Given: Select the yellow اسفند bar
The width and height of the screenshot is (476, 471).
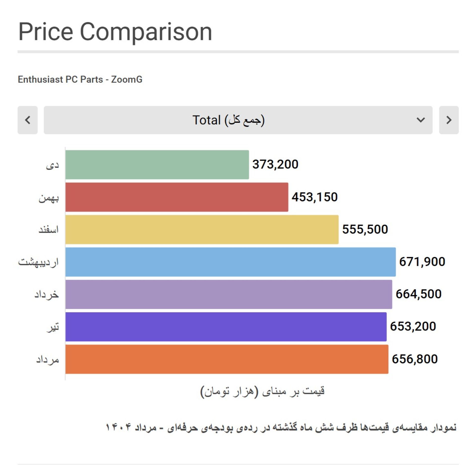Looking at the screenshot, I should click(202, 230).
